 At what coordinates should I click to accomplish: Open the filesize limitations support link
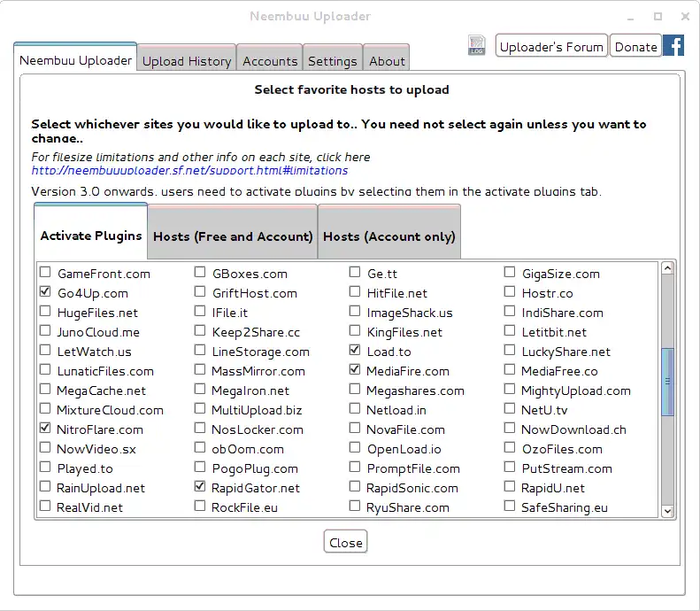189,170
